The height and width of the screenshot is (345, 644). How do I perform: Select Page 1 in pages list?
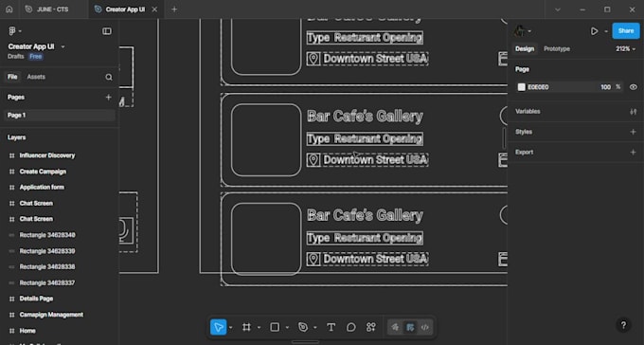point(60,115)
